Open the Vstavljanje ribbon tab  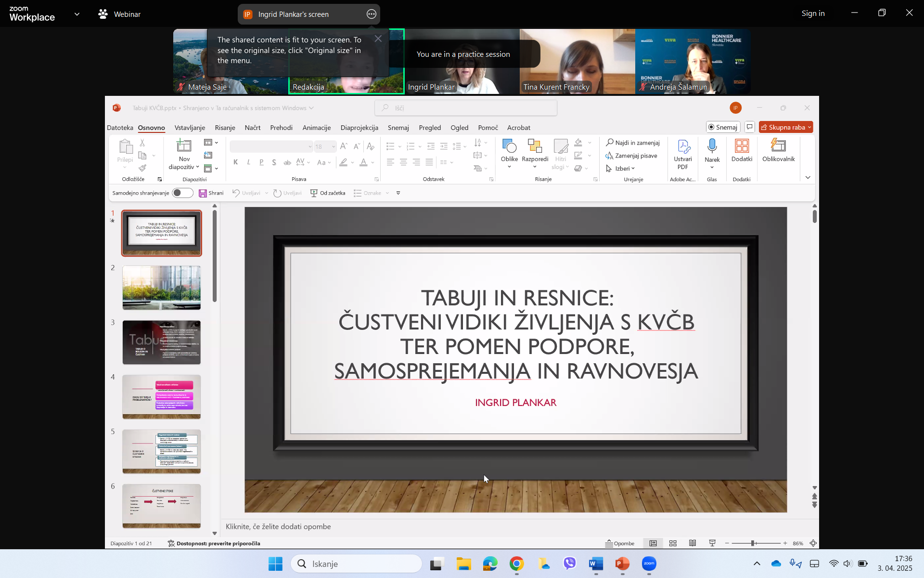point(190,128)
